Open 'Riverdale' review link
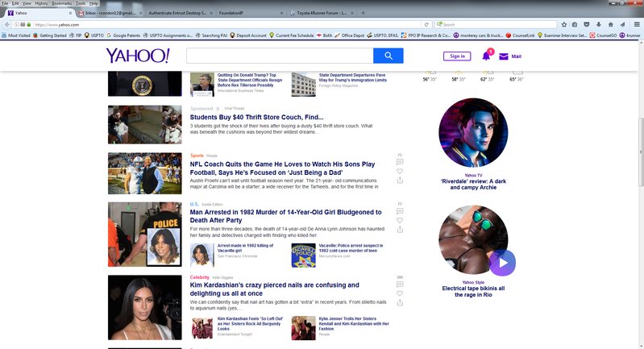 coord(473,185)
